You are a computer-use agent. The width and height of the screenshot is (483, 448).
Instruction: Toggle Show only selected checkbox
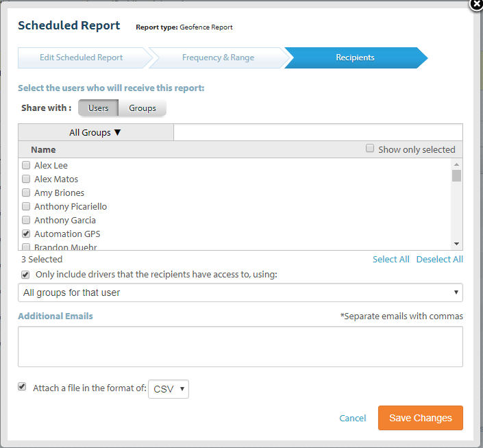[370, 149]
